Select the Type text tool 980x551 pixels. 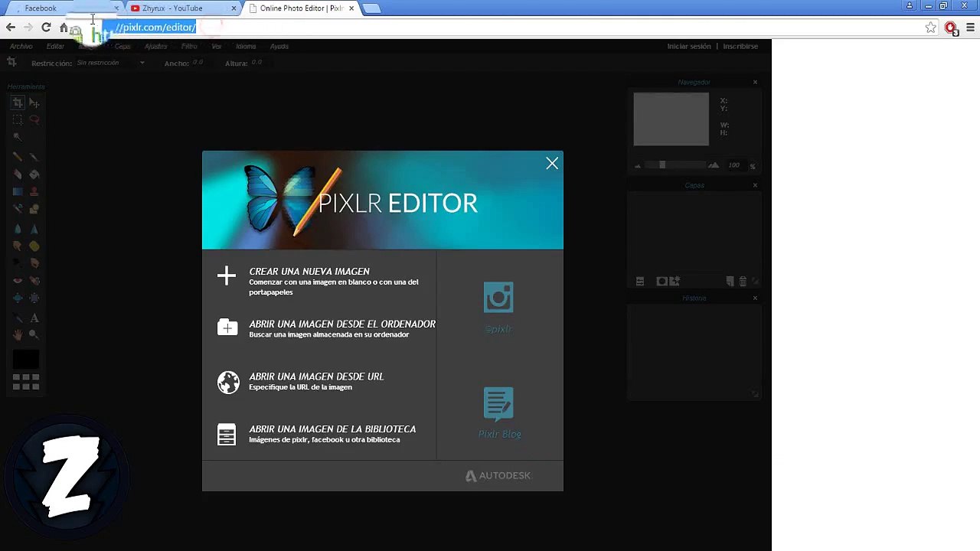point(34,318)
